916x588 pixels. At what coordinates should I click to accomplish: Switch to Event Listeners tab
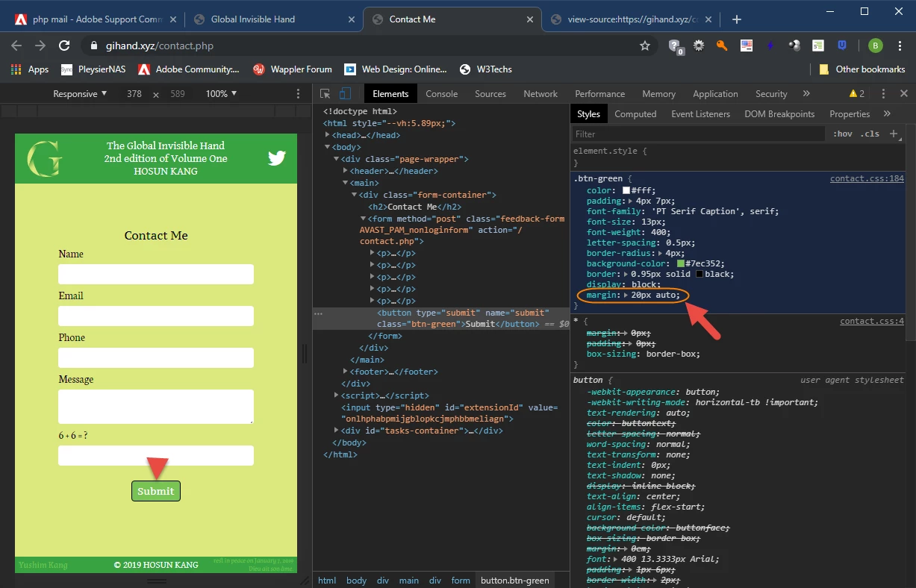click(x=700, y=114)
